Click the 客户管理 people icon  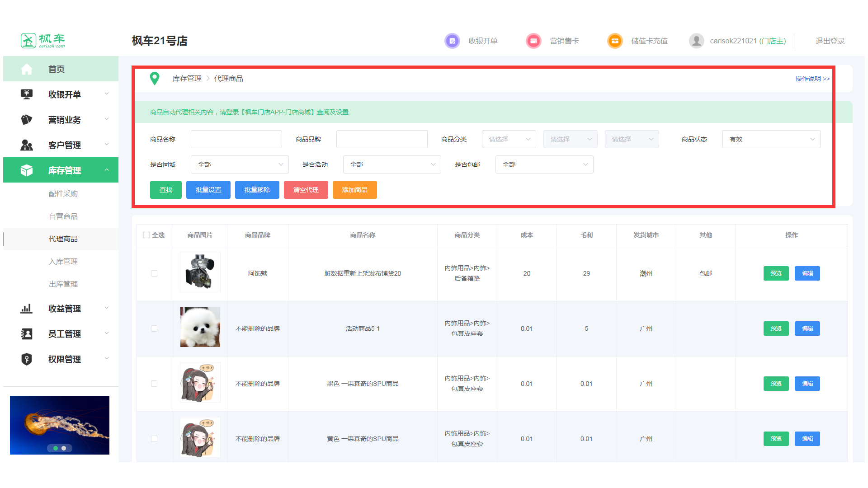coord(27,145)
